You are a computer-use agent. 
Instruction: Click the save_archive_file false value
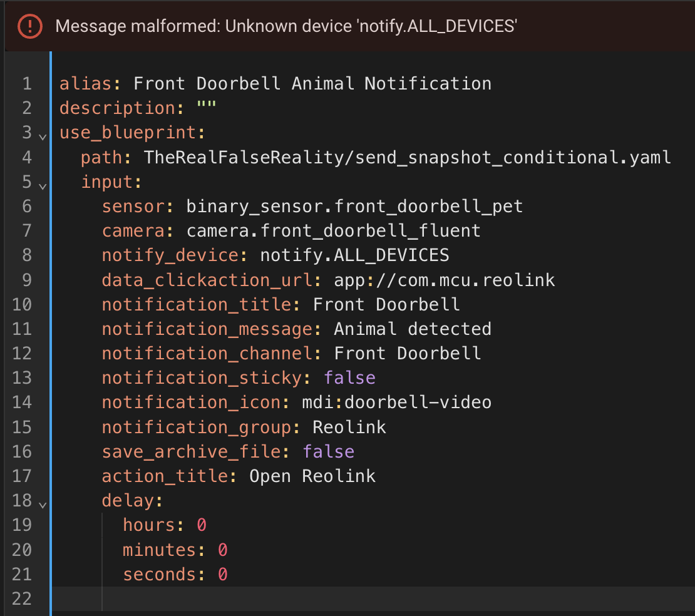[328, 452]
